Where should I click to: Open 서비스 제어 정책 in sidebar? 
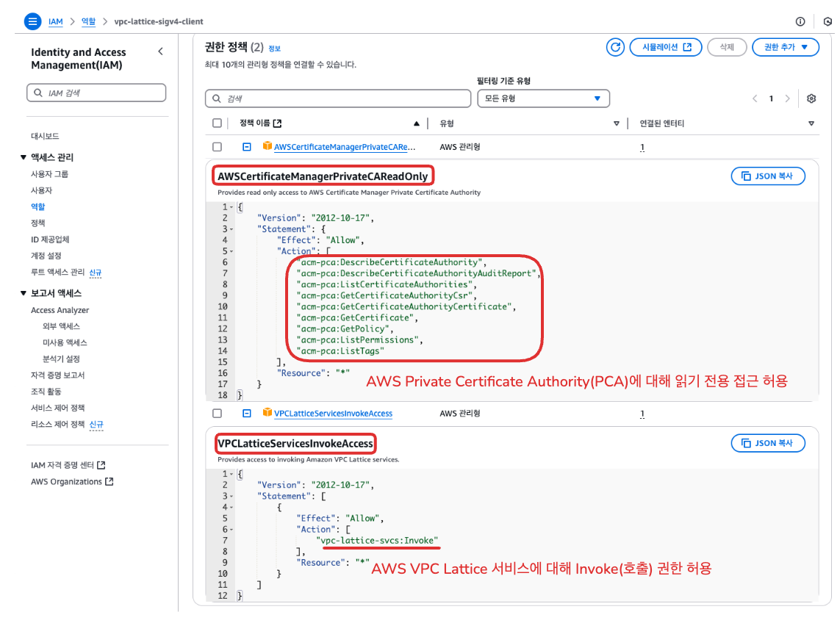pyautogui.click(x=57, y=408)
